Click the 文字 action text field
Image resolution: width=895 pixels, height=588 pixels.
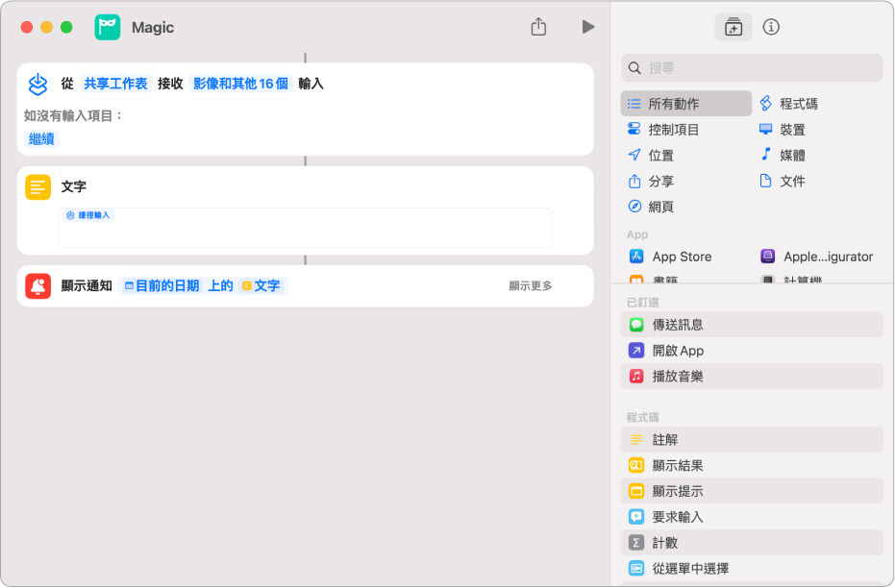(305, 228)
